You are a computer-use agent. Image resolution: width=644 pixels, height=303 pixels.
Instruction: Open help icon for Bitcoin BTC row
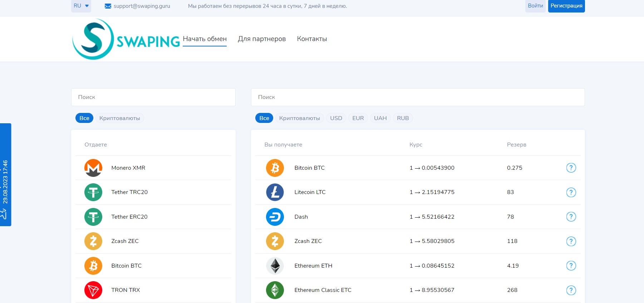571,168
